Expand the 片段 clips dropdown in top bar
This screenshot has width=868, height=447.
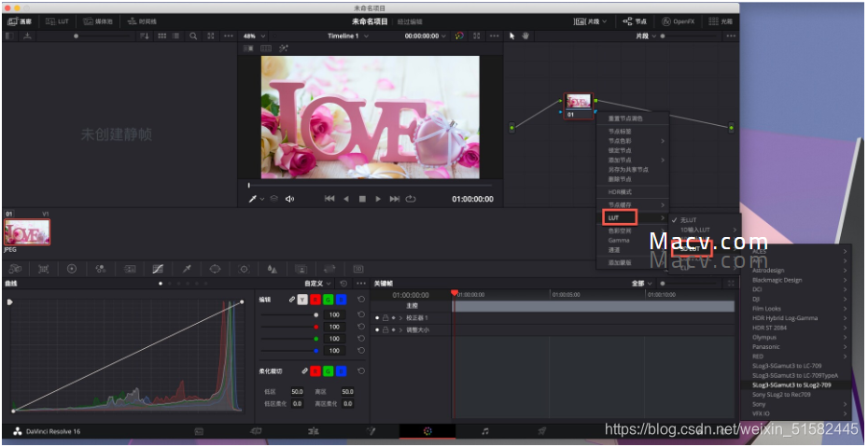pyautogui.click(x=591, y=21)
